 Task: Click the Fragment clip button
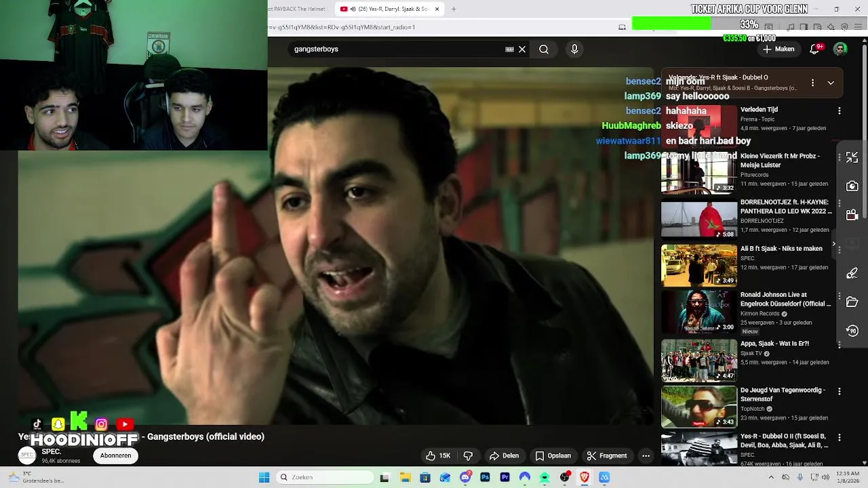(606, 455)
